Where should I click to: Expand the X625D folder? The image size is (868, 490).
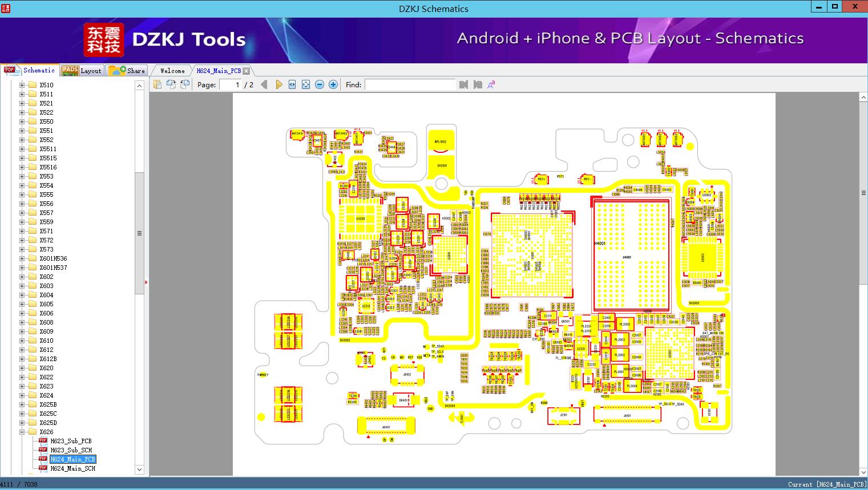tap(22, 423)
